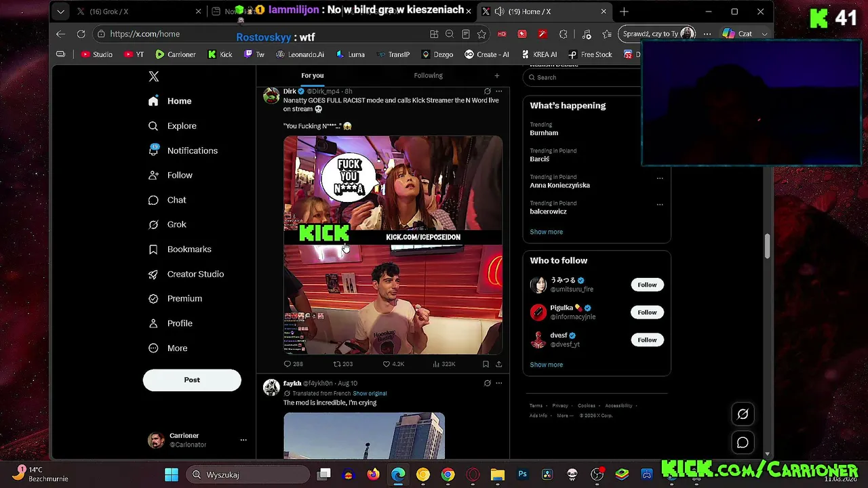The height and width of the screenshot is (488, 868).
Task: Open the Carrioner bookmark in the favorites bar
Action: point(176,54)
